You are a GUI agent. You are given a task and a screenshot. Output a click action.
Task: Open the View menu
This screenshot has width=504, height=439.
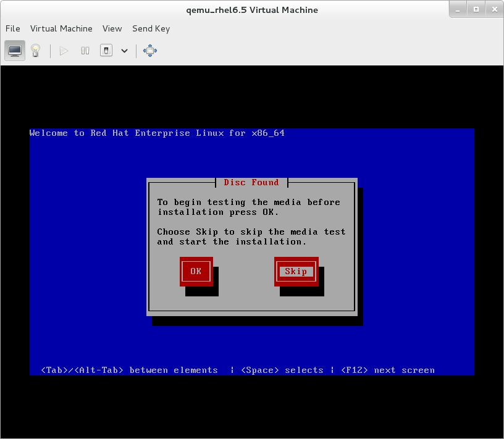coord(112,28)
